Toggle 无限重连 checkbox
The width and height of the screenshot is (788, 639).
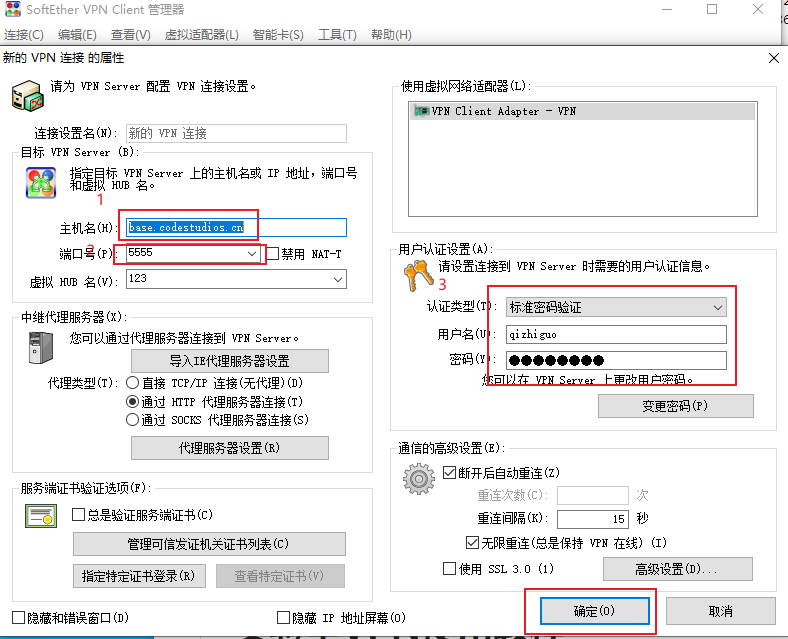(x=472, y=543)
